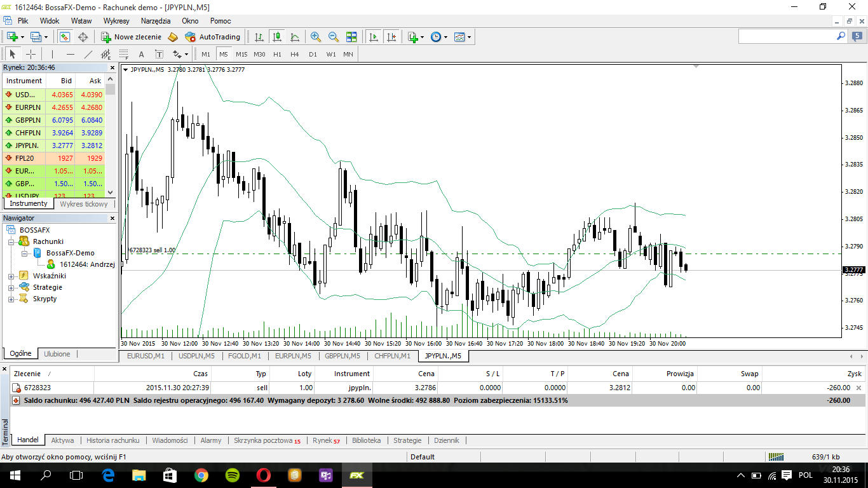The height and width of the screenshot is (488, 868).
Task: Switch to M1 timeframe
Action: click(206, 54)
